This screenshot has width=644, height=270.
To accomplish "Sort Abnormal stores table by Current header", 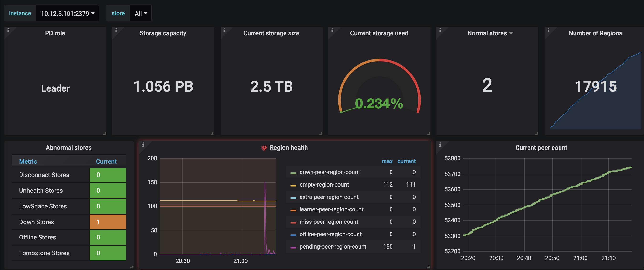I will pos(106,161).
